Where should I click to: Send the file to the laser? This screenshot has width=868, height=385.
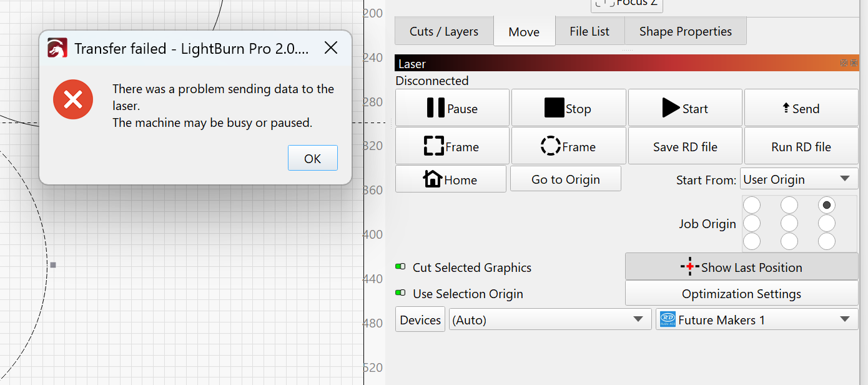(x=801, y=108)
